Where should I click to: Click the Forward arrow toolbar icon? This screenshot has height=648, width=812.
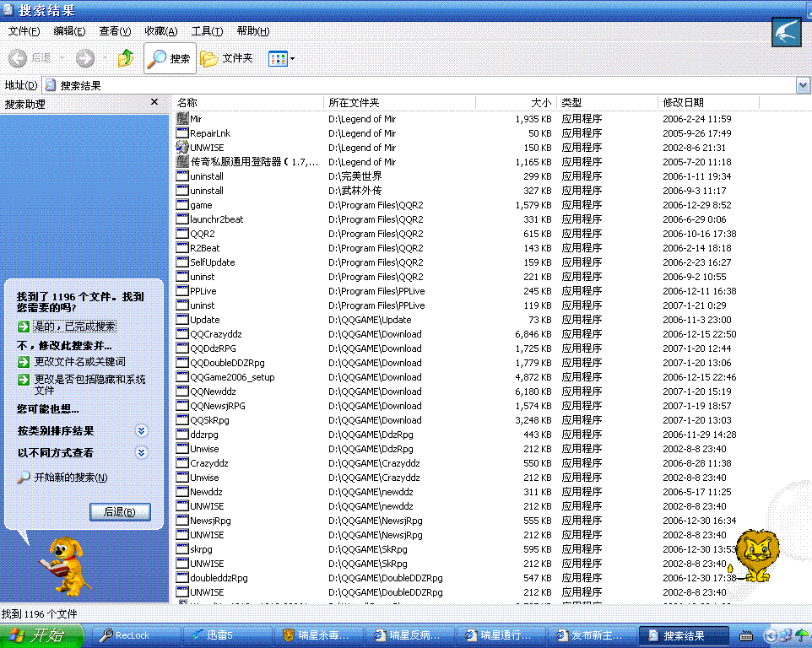coord(85,58)
